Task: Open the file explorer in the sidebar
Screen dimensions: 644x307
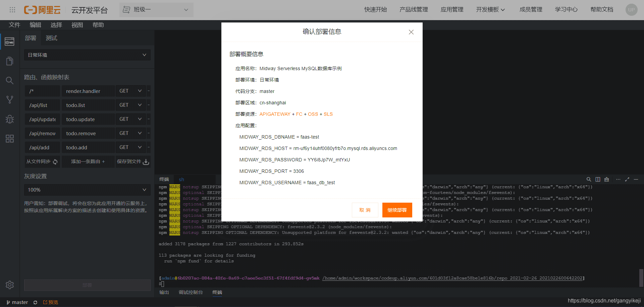Action: [x=9, y=61]
